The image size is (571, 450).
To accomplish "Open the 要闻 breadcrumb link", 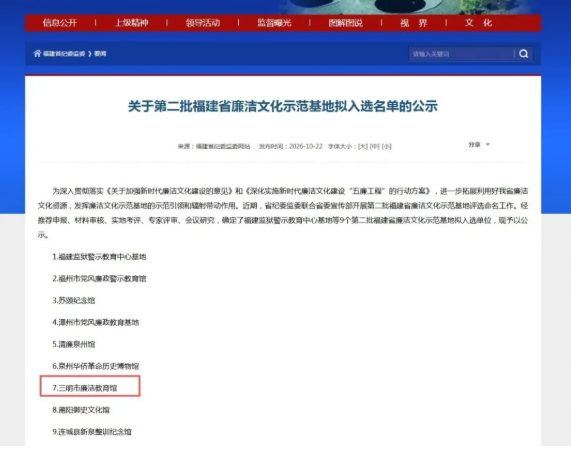I will [100, 54].
